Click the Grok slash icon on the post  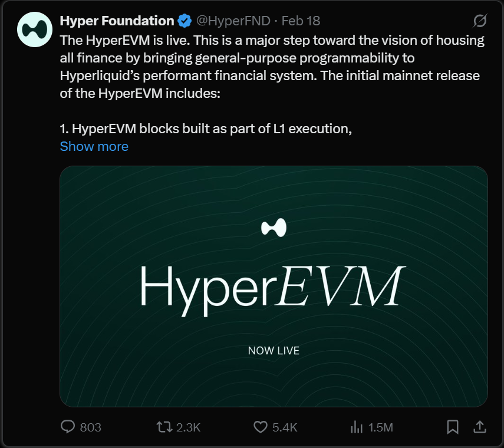pyautogui.click(x=480, y=21)
